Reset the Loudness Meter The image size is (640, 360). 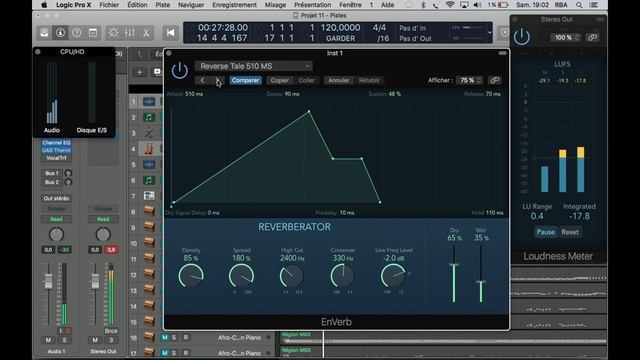570,232
